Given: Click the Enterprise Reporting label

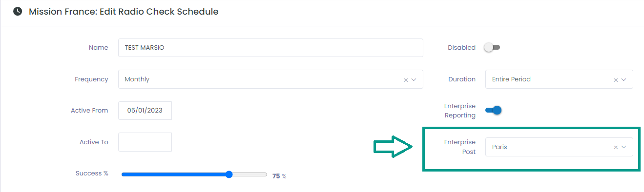Looking at the screenshot, I should point(459,111).
